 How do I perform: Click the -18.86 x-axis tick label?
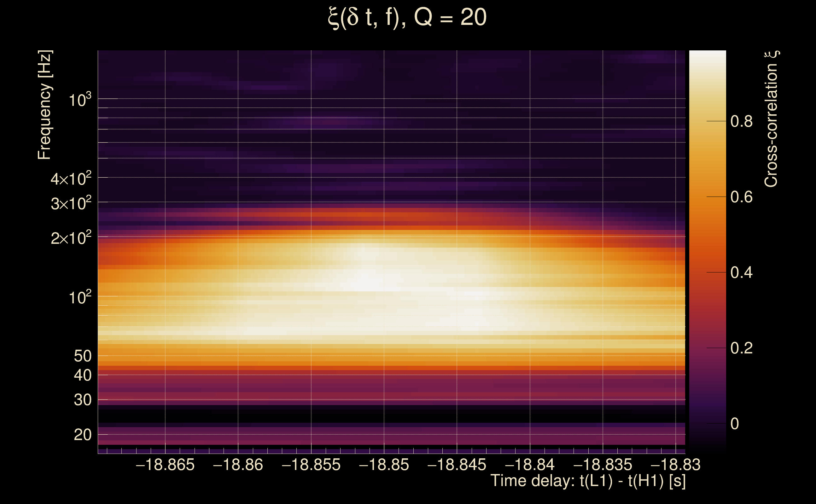pos(238,465)
